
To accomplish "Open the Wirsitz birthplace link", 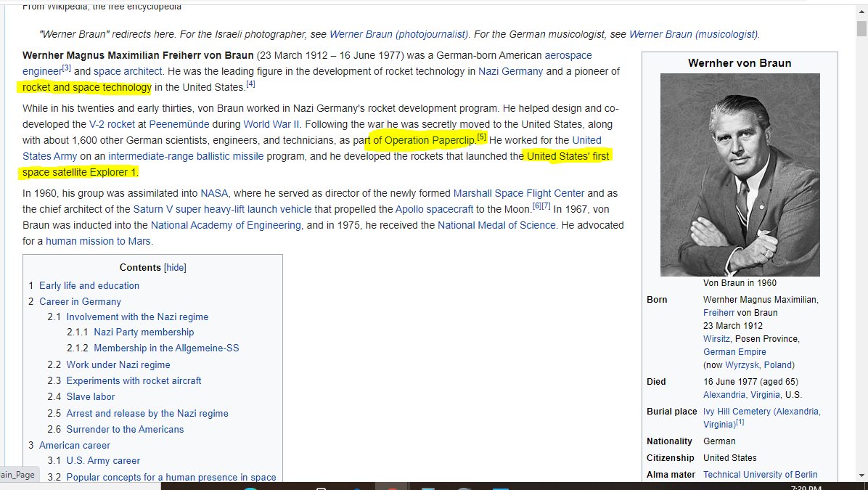I will click(716, 340).
